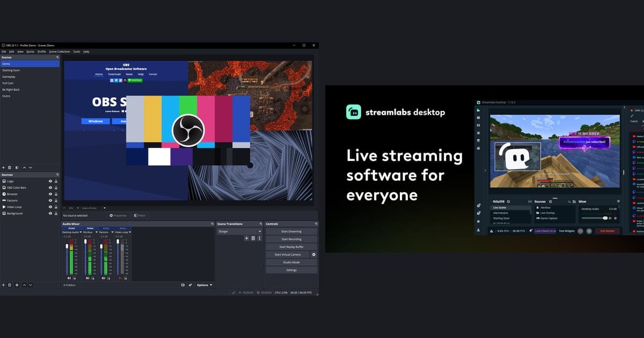This screenshot has width=644, height=338.
Task: Open the Factorio audio channel dropdown
Action: click(x=113, y=232)
